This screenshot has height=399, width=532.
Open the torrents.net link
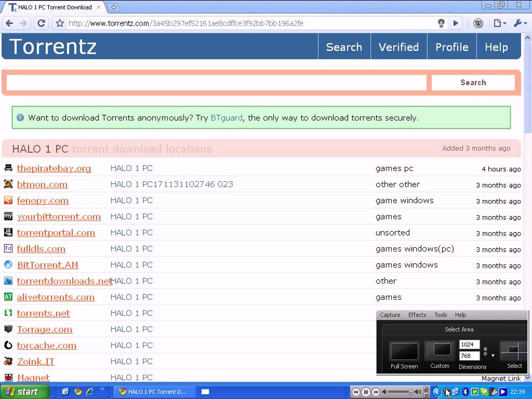pyautogui.click(x=43, y=313)
